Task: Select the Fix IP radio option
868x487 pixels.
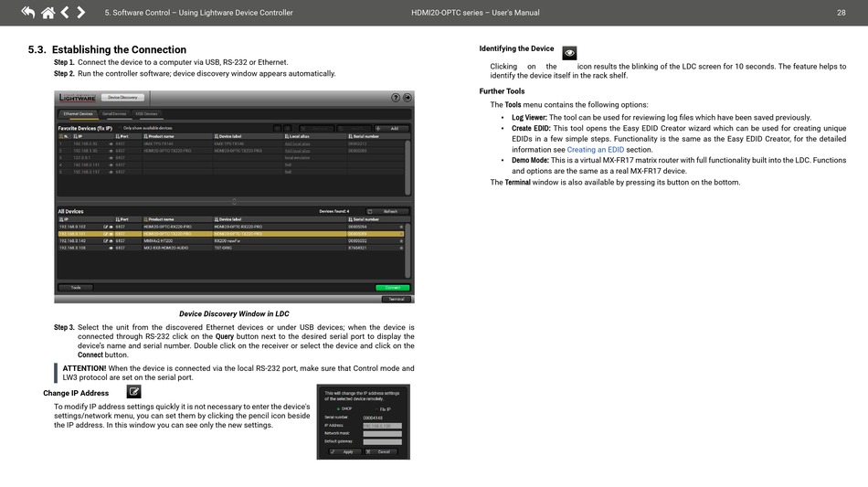Action: coord(383,409)
